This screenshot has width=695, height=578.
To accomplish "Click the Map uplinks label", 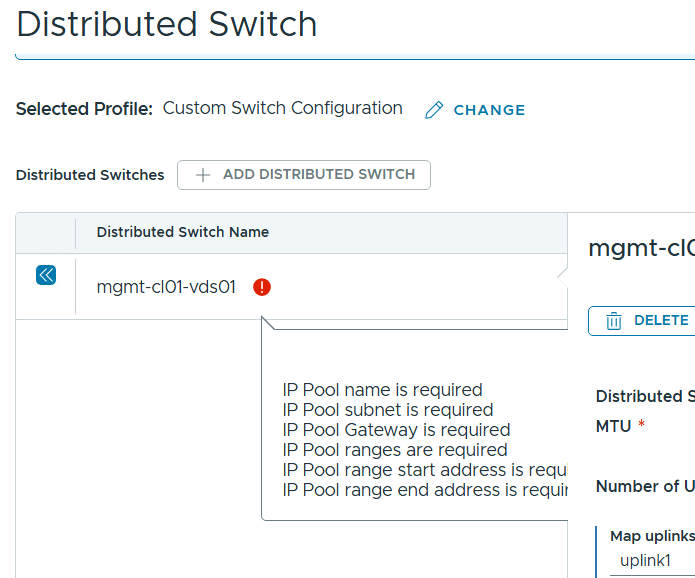I will (x=652, y=536).
